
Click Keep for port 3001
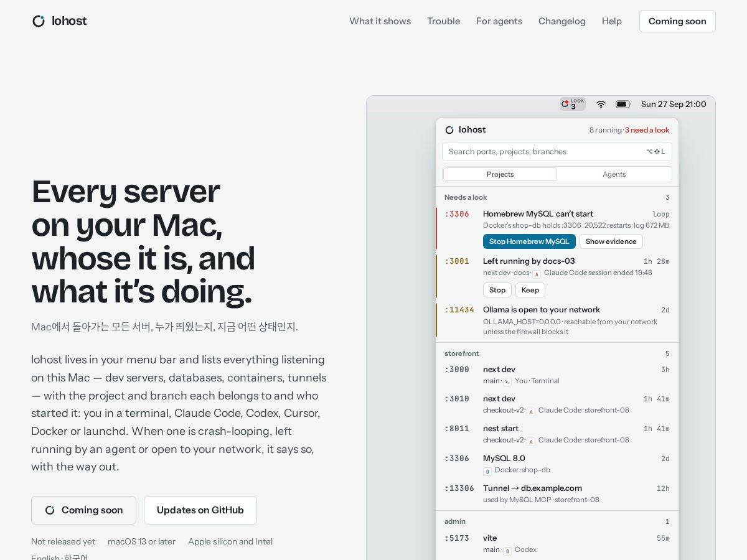click(530, 290)
